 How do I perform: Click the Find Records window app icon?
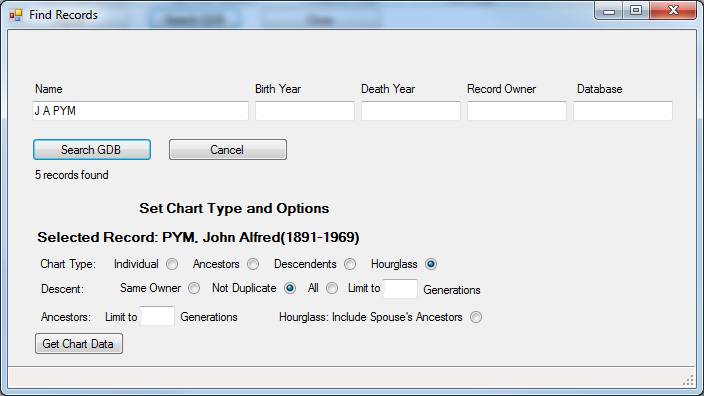(16, 15)
